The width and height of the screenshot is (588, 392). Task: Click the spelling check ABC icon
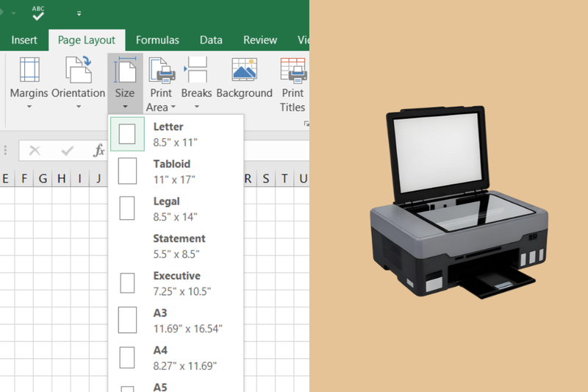[x=38, y=13]
